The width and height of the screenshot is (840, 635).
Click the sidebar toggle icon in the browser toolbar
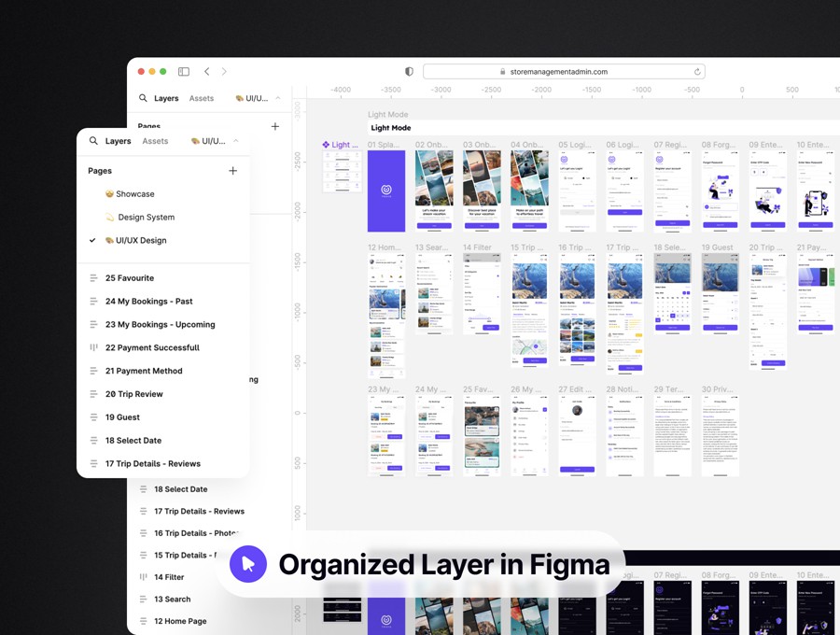pos(183,71)
